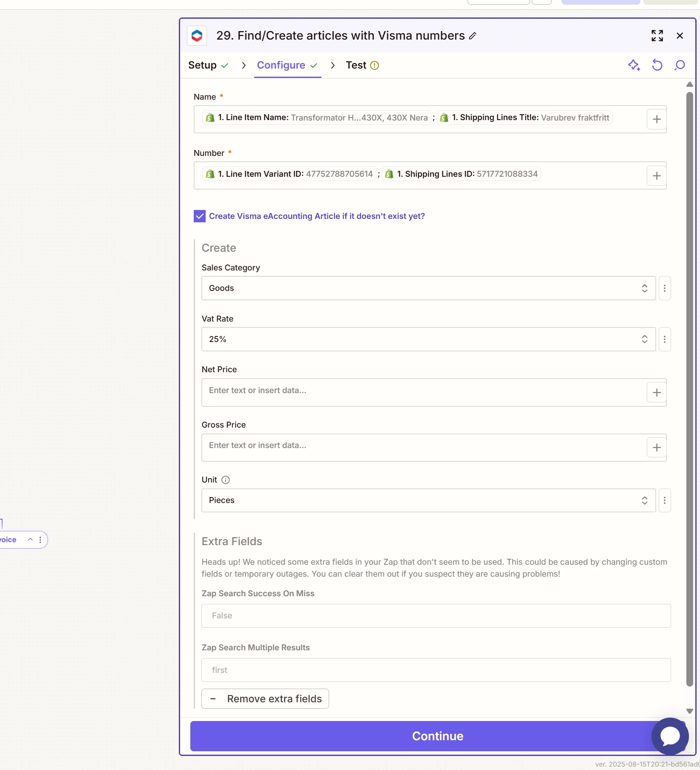Click plus button in Net Price field

(x=657, y=392)
